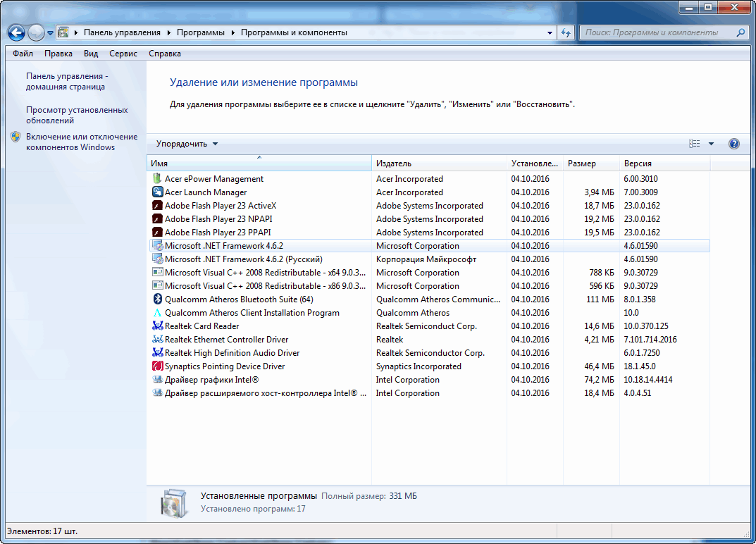756x544 pixels.
Task: Click the Панель управления breadcrumb
Action: 122,33
